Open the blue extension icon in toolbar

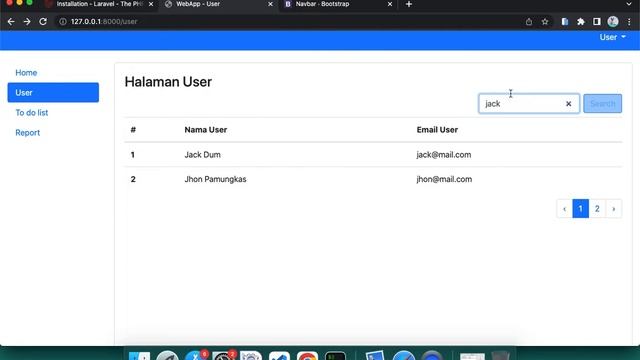click(x=565, y=22)
